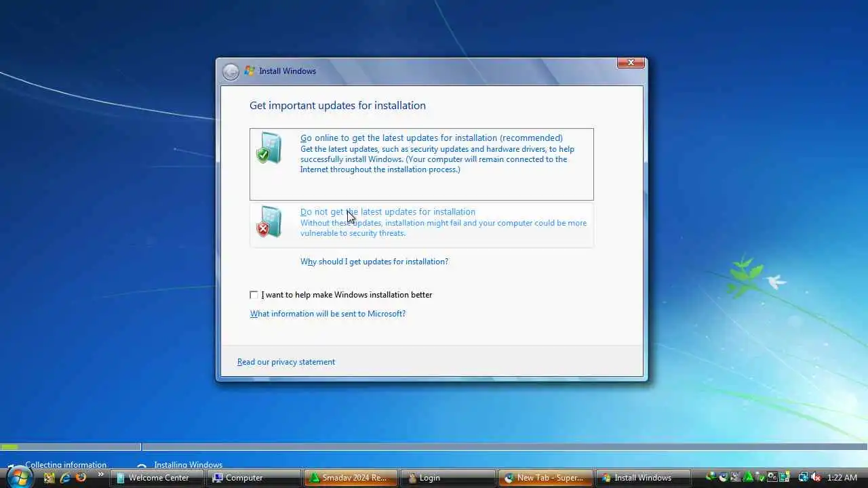Click the green Smadav triangle tray icon
The height and width of the screenshot is (488, 868).
coord(748,478)
